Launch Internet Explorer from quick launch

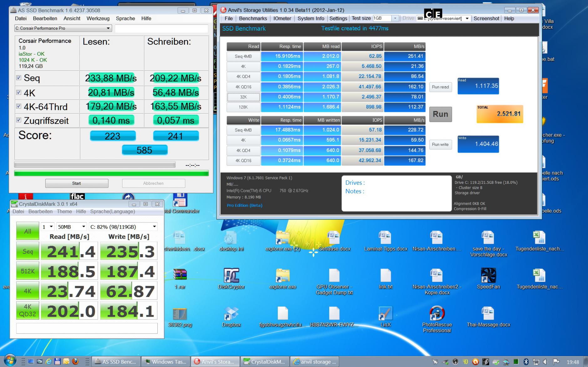pyautogui.click(x=49, y=362)
